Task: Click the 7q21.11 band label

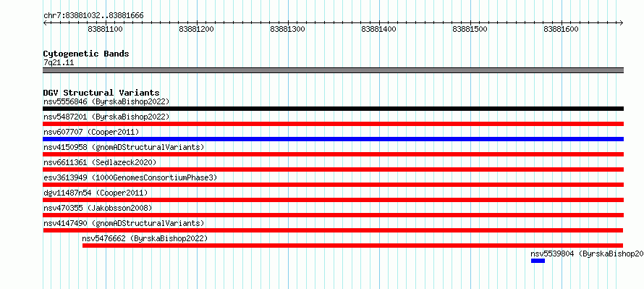Action: click(x=59, y=63)
